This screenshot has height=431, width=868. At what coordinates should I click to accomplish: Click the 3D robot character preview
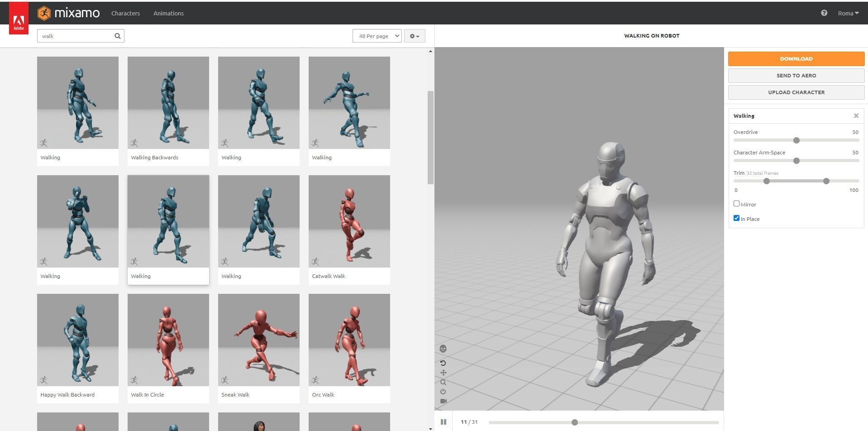pos(606,265)
